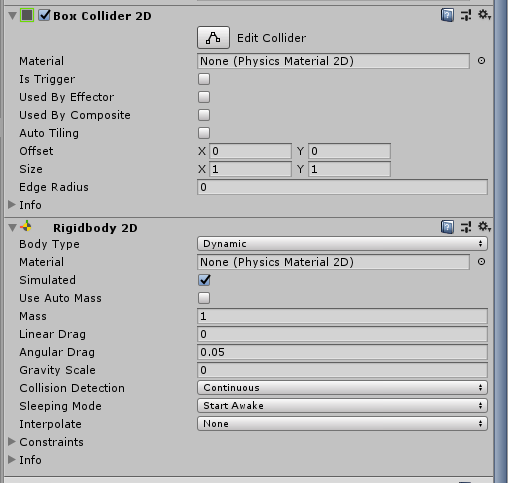Screen dimensions: 508x483
Task: Click the Size X field
Action: click(250, 169)
